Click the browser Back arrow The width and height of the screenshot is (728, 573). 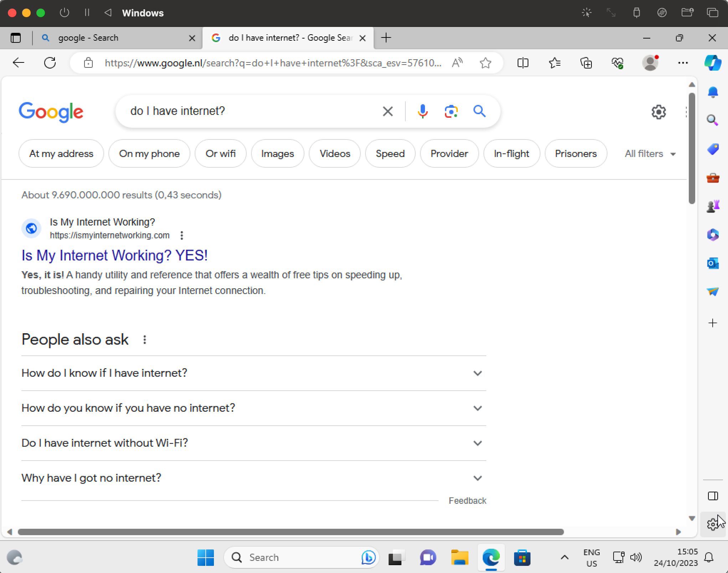(19, 63)
